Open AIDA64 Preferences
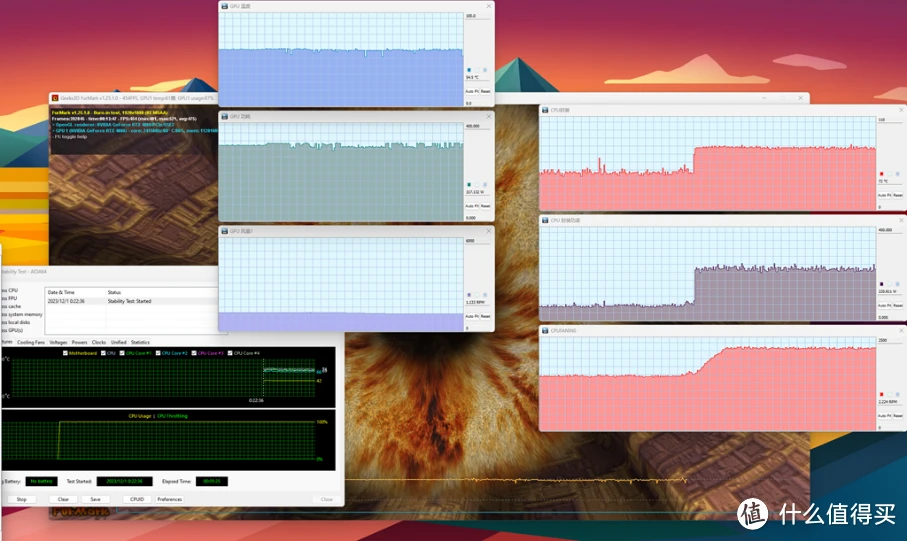Screen dimensions: 907x541 coord(169,499)
